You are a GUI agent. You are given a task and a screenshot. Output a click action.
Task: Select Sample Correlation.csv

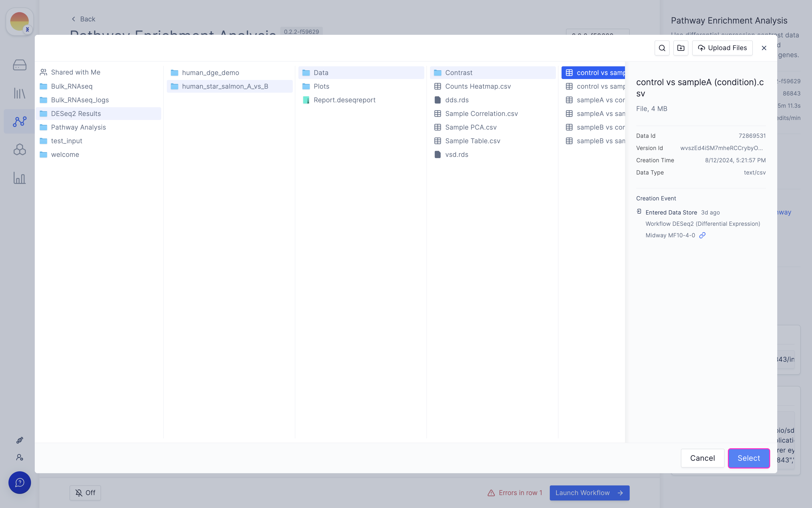(x=493, y=114)
